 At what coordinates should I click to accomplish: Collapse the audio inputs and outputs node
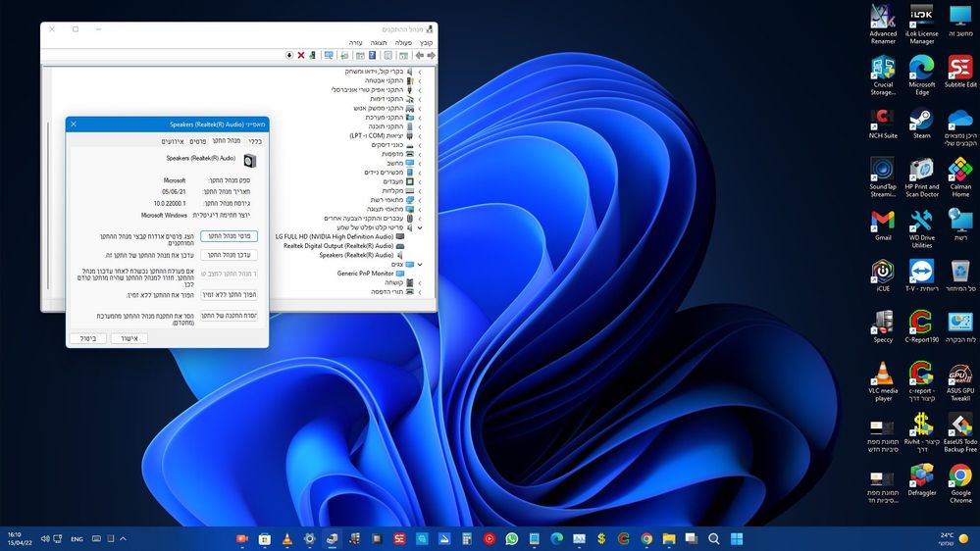(420, 227)
